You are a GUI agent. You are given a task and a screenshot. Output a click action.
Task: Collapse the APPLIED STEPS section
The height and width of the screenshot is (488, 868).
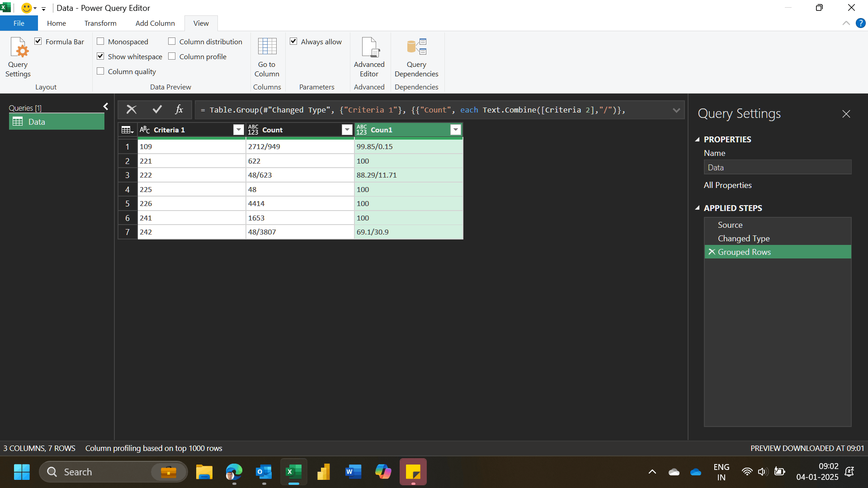pos(698,208)
